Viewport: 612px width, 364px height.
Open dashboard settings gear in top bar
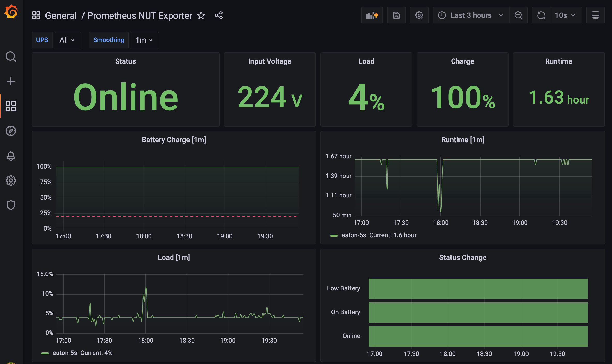pos(419,15)
